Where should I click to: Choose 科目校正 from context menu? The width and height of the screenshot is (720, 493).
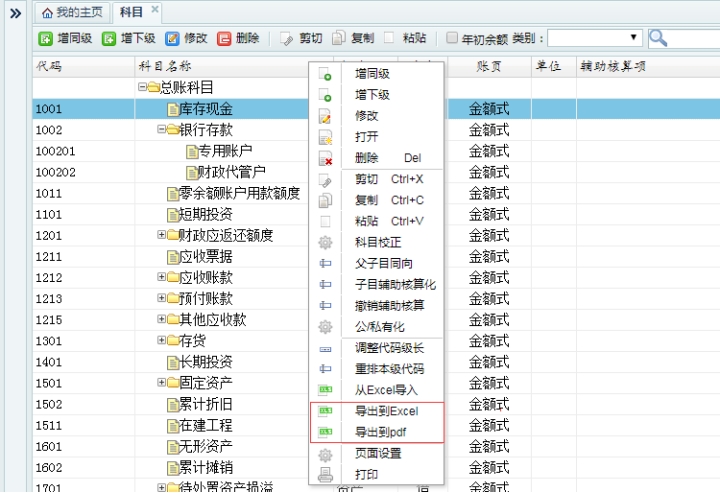point(378,242)
